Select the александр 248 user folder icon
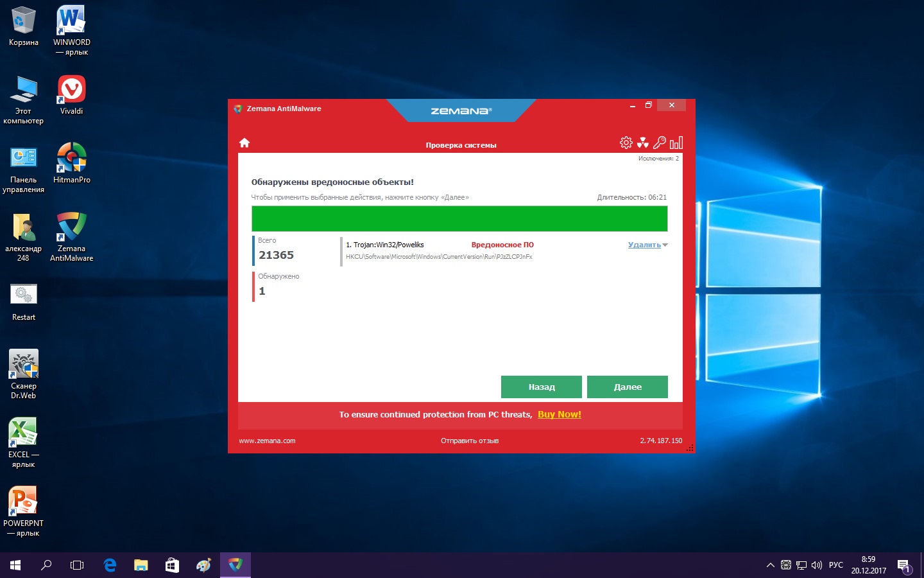 click(x=24, y=238)
